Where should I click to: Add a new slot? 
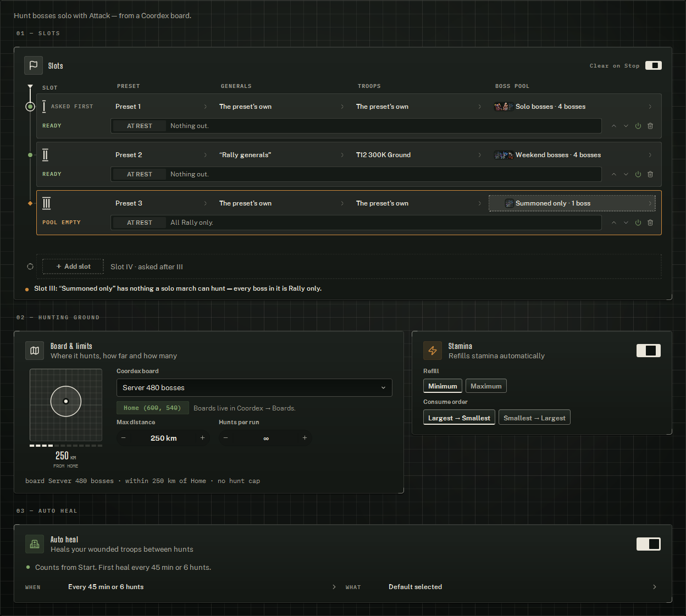[x=73, y=267]
